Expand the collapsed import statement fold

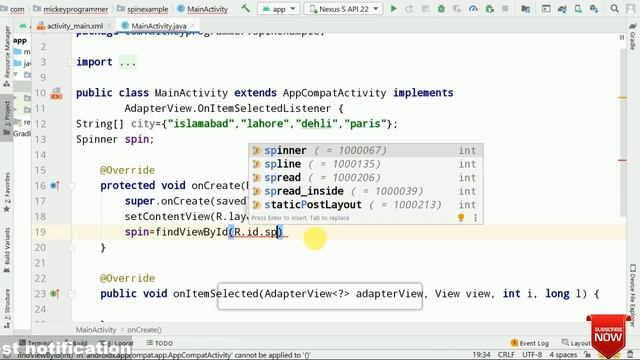127,62
